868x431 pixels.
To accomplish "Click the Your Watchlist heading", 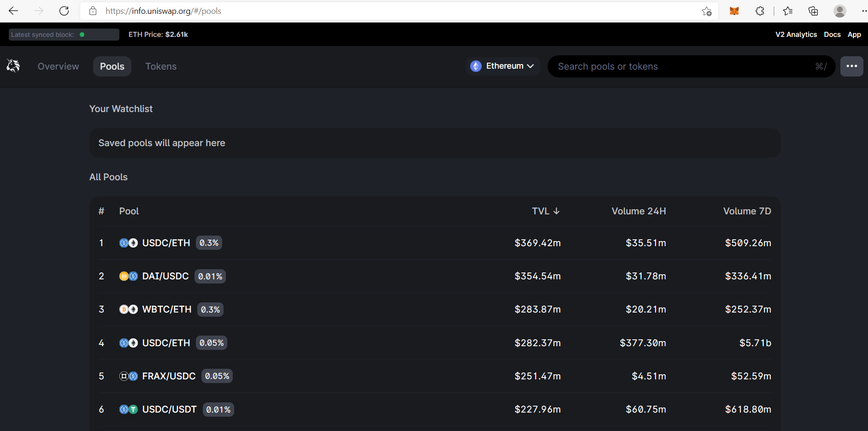I will click(x=121, y=109).
